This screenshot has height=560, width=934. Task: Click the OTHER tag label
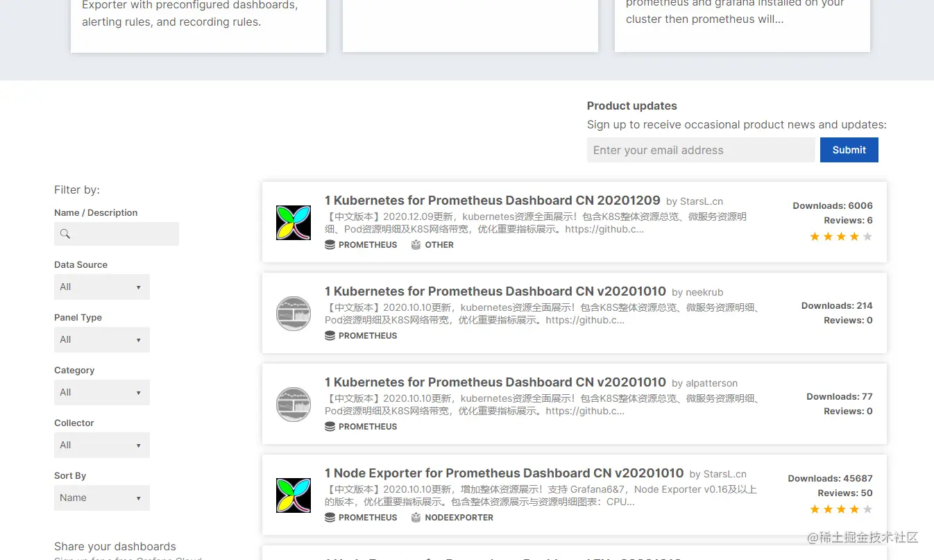click(439, 245)
